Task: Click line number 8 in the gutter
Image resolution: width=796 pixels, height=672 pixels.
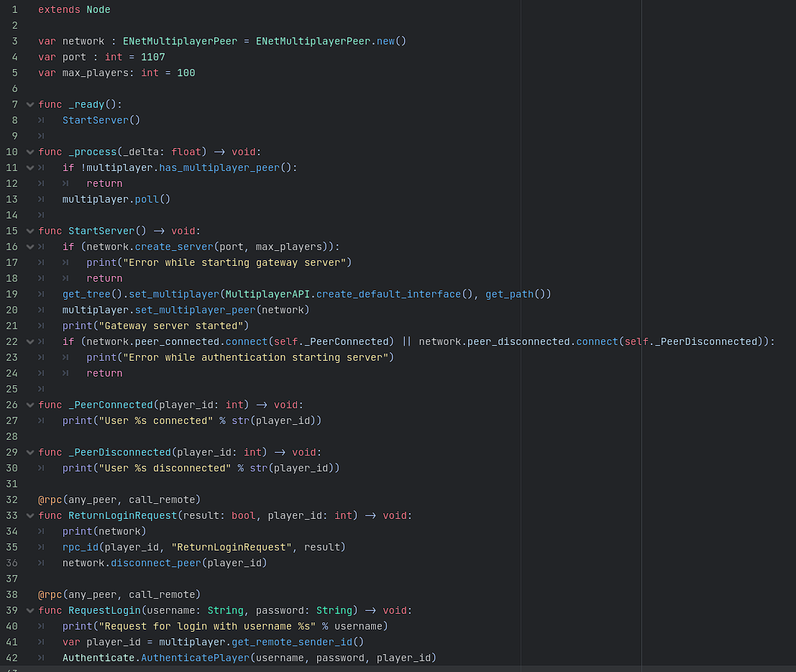Action: [x=14, y=120]
